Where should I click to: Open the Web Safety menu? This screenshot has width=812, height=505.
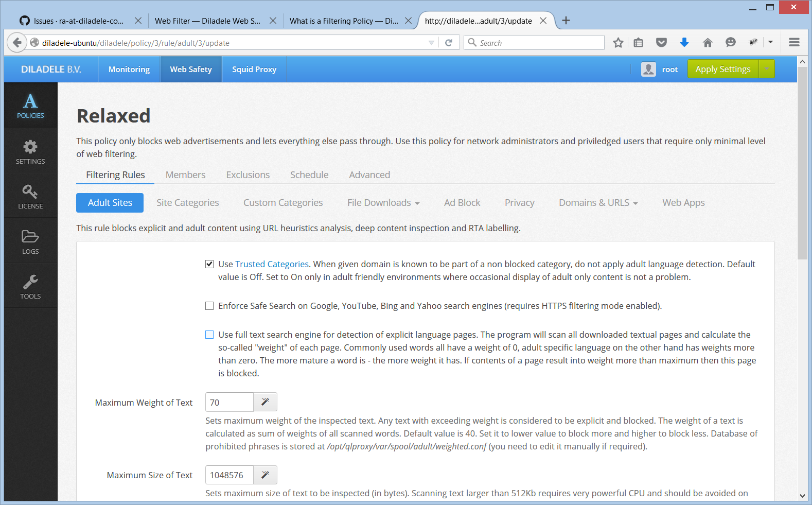(191, 69)
